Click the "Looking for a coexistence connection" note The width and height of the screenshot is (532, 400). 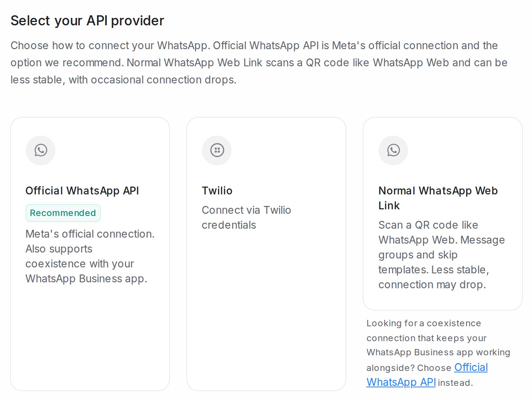click(438, 353)
